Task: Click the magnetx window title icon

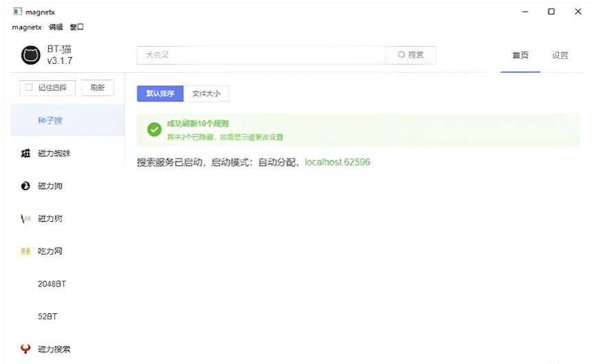Action: tap(17, 12)
